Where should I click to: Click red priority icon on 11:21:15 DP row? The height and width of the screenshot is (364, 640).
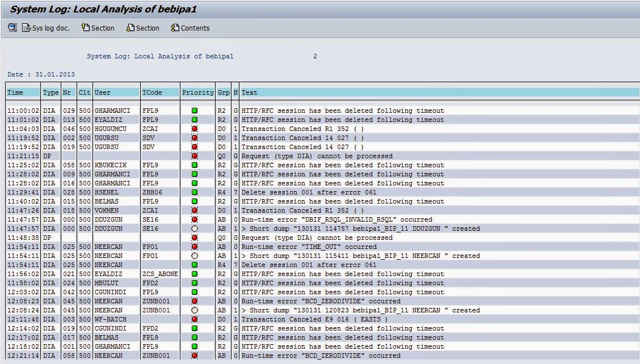195,156
